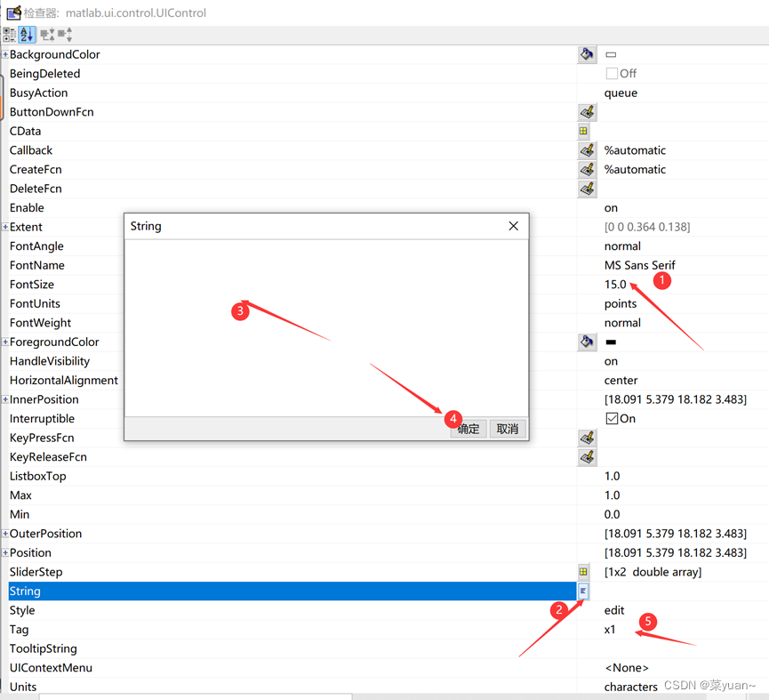Click the ForegroundColor black swatch
This screenshot has width=769, height=700.
pos(611,342)
